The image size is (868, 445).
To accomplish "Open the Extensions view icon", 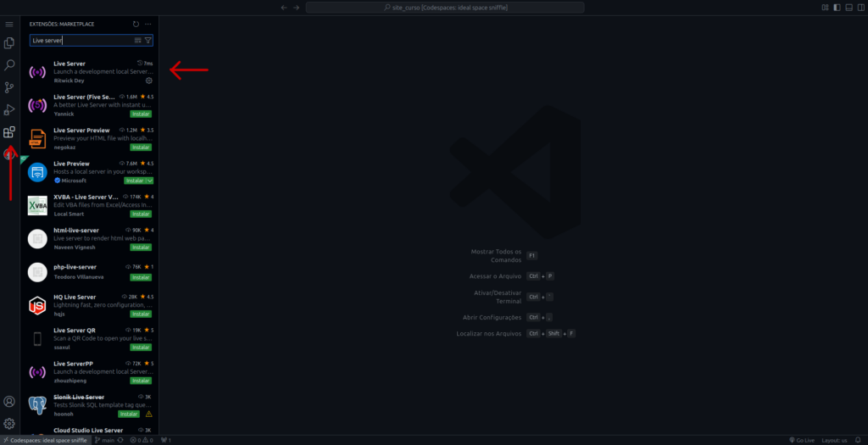I will click(x=9, y=131).
